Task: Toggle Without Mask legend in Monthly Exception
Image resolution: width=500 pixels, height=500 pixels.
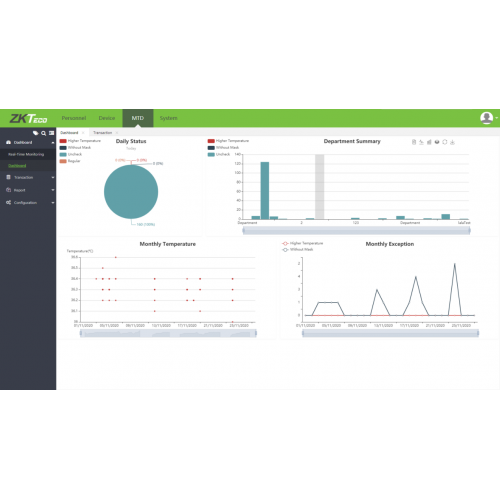Action: 298,249
